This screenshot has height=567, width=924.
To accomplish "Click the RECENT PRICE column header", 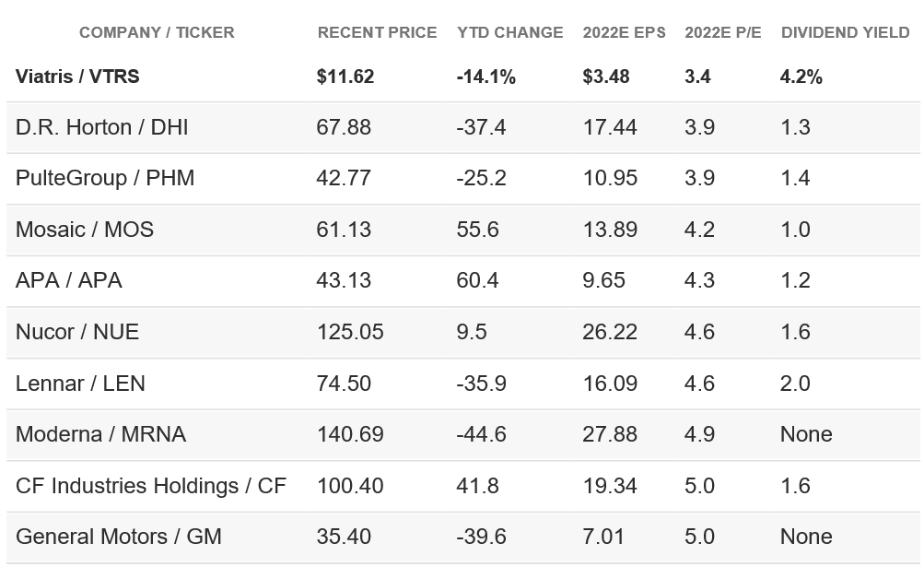I will pyautogui.click(x=377, y=32).
